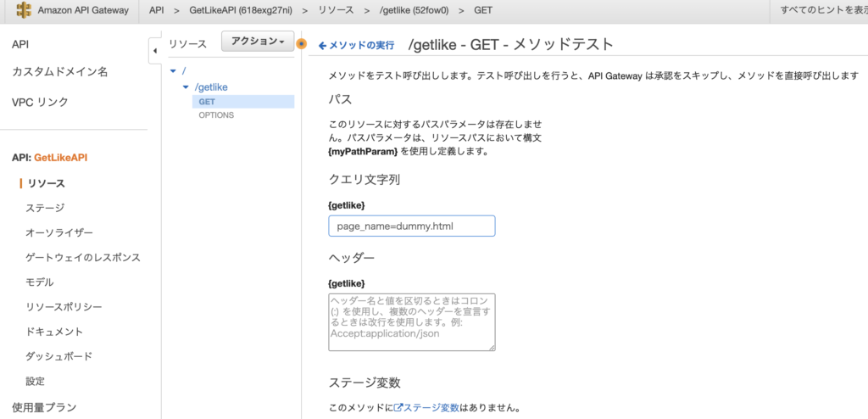Image resolution: width=868 pixels, height=419 pixels.
Task: Select ゲートウェイのレスポンス in sidebar
Action: pos(83,258)
